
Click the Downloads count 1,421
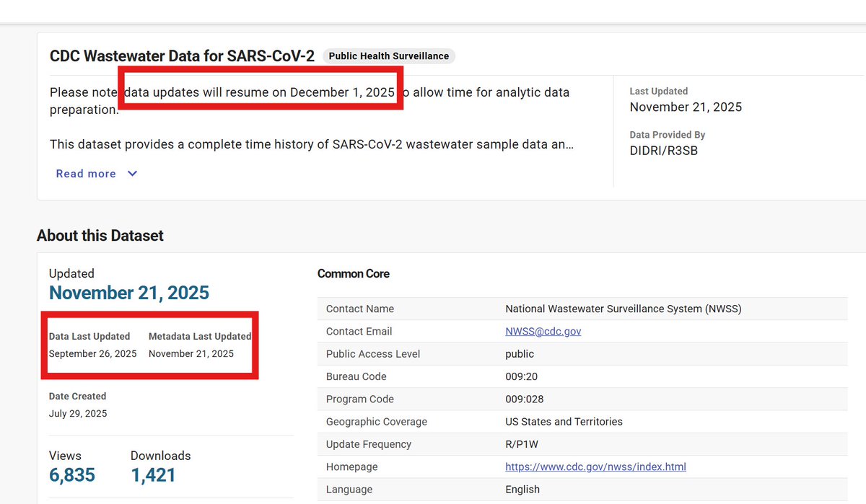pos(153,474)
